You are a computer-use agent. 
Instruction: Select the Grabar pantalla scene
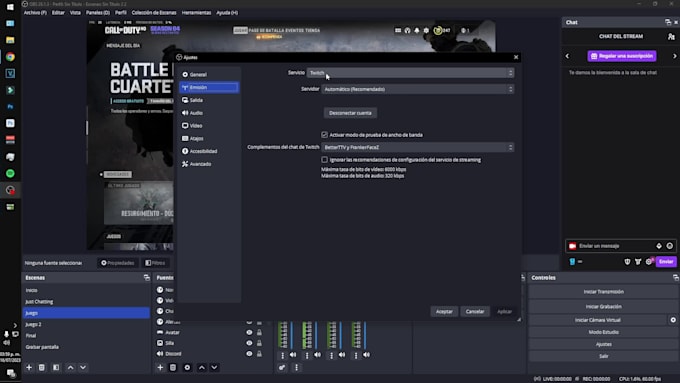click(86, 347)
